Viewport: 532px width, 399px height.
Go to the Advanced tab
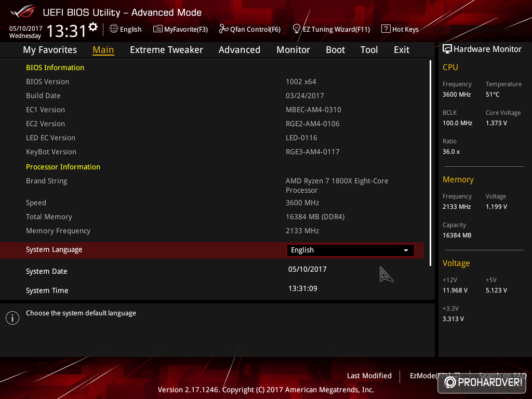(x=240, y=50)
